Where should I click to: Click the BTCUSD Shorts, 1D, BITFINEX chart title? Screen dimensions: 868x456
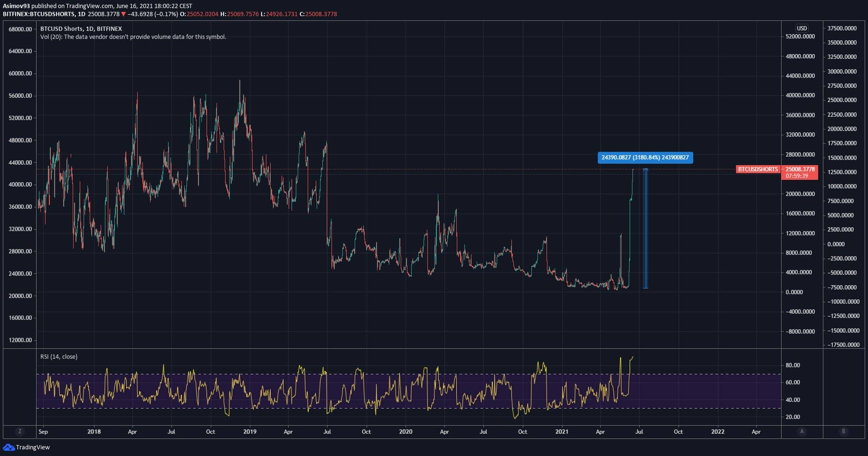coord(81,29)
